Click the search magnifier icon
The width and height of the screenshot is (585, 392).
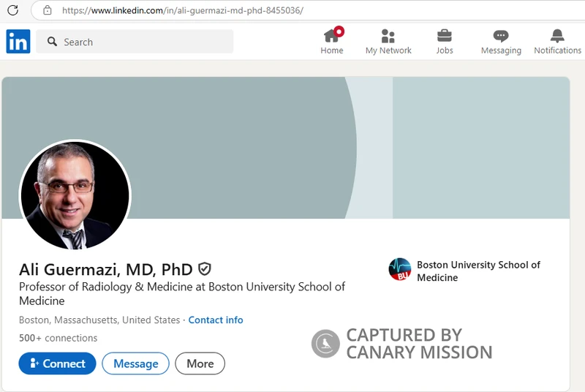tap(52, 42)
